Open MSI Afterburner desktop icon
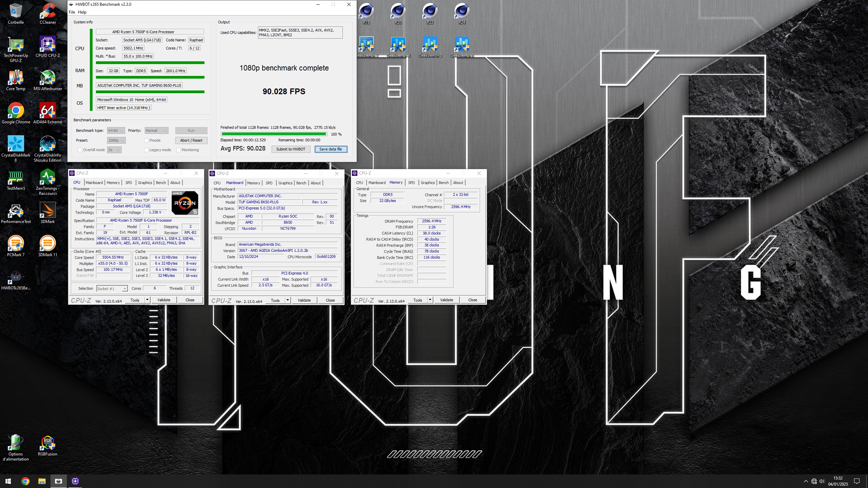Screen dimensions: 868x488 click(x=47, y=80)
